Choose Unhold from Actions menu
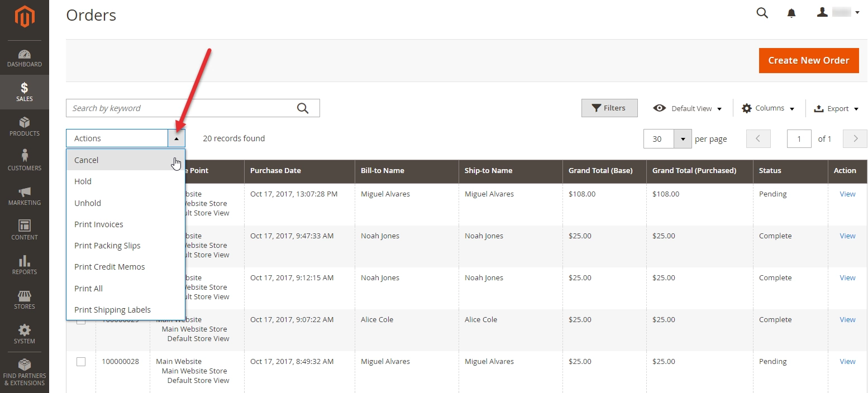The image size is (868, 393). pyautogui.click(x=126, y=203)
